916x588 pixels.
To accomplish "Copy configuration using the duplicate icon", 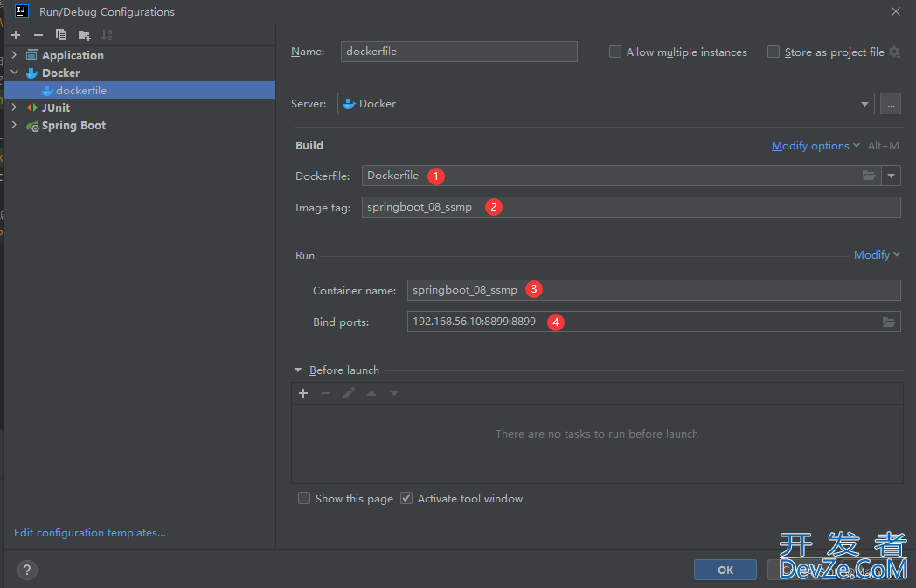I will click(61, 35).
